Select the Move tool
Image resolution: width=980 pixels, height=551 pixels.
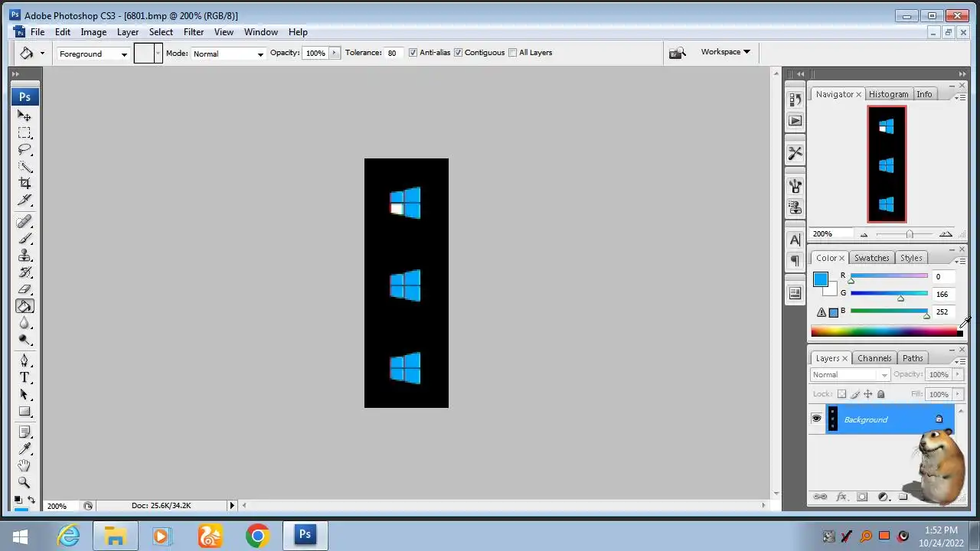(x=24, y=116)
